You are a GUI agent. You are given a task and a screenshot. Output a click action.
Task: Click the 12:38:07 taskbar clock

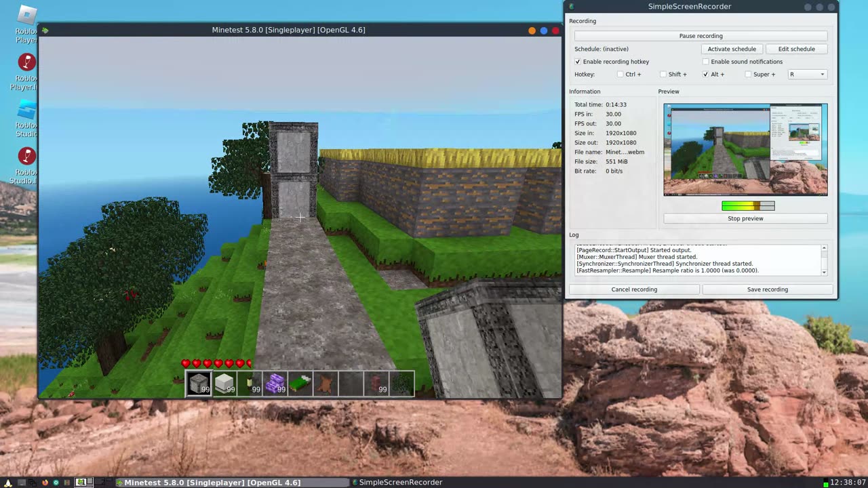(x=848, y=483)
